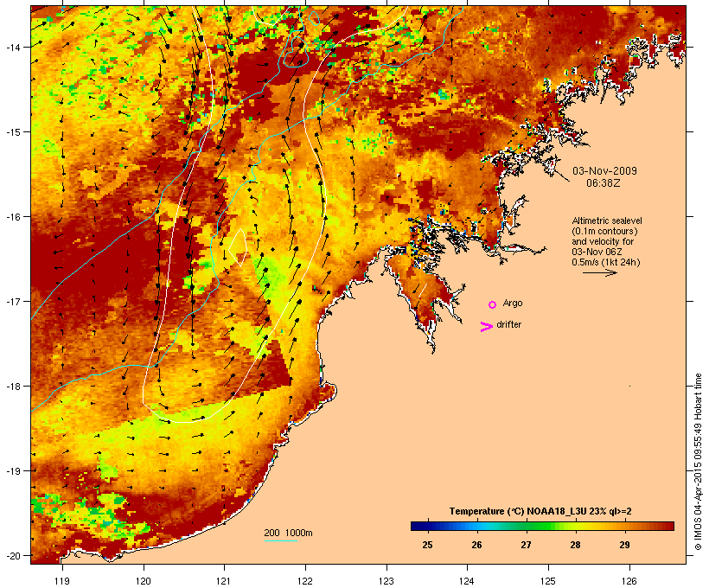
Task: Click the colorbar tick label '25'
Action: point(427,545)
